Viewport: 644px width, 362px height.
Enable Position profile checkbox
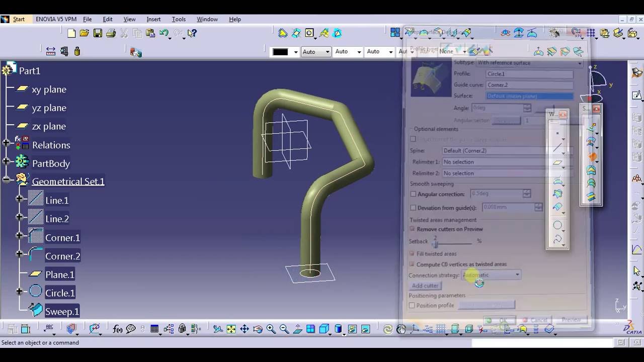(412, 305)
